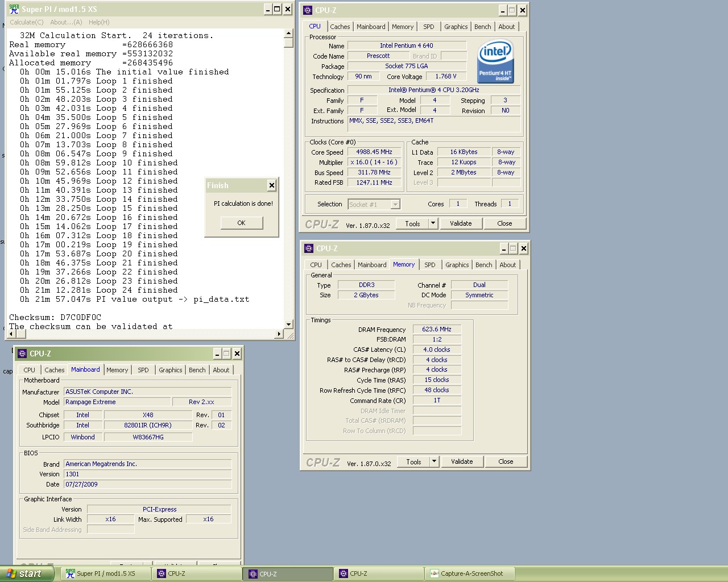
Task: Select the Bench tab in the Memory CPU-Z window
Action: (484, 265)
